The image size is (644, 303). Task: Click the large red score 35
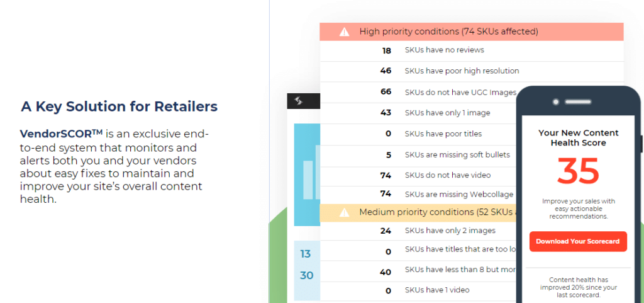point(578,171)
